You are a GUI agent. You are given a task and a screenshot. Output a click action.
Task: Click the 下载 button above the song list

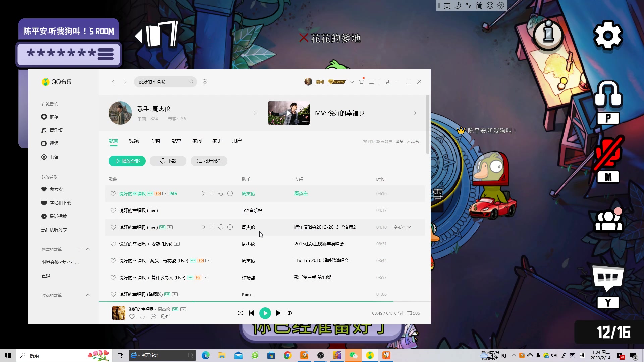168,161
